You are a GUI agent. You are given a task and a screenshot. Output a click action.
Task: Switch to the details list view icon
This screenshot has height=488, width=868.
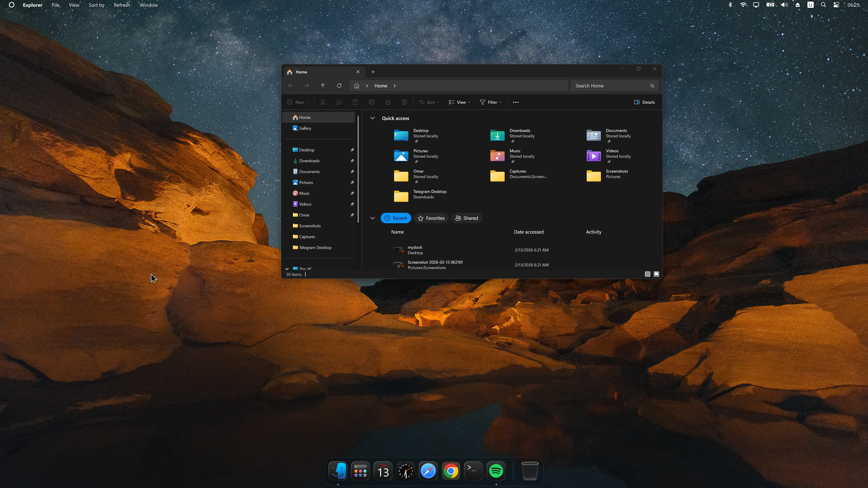coord(647,274)
